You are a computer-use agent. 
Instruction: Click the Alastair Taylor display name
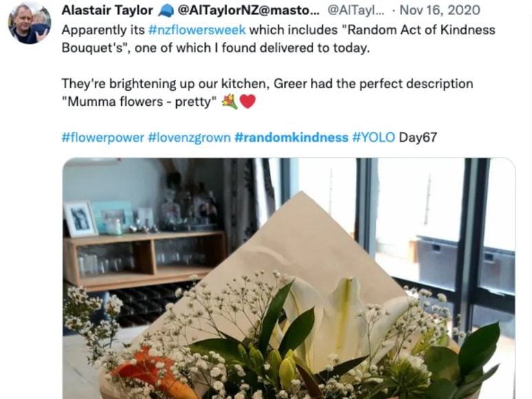pyautogui.click(x=107, y=10)
